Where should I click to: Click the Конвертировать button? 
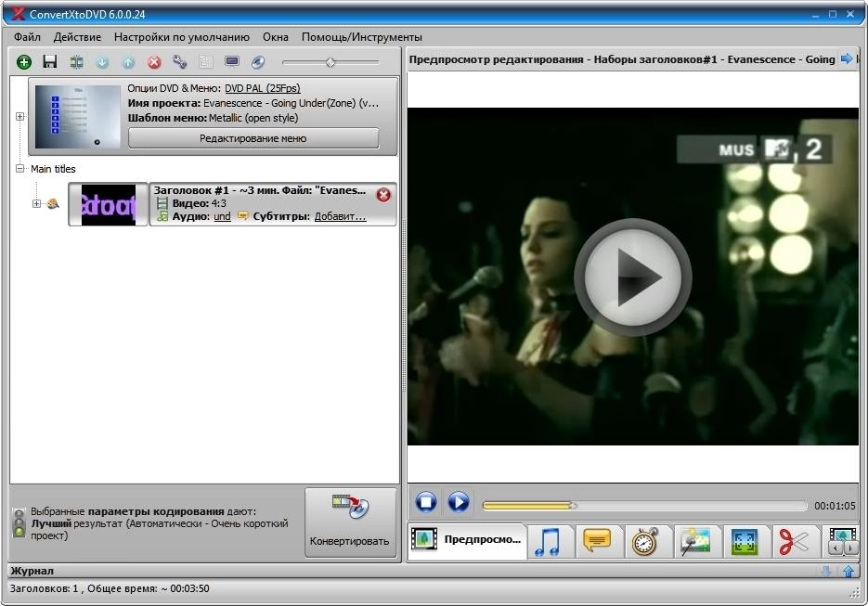point(350,522)
